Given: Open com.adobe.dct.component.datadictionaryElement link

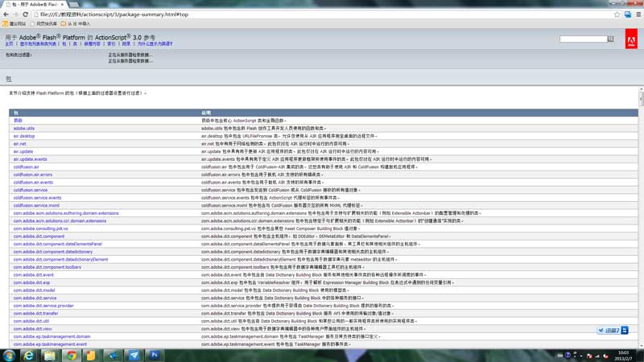Looking at the screenshot, I should pos(61,260).
